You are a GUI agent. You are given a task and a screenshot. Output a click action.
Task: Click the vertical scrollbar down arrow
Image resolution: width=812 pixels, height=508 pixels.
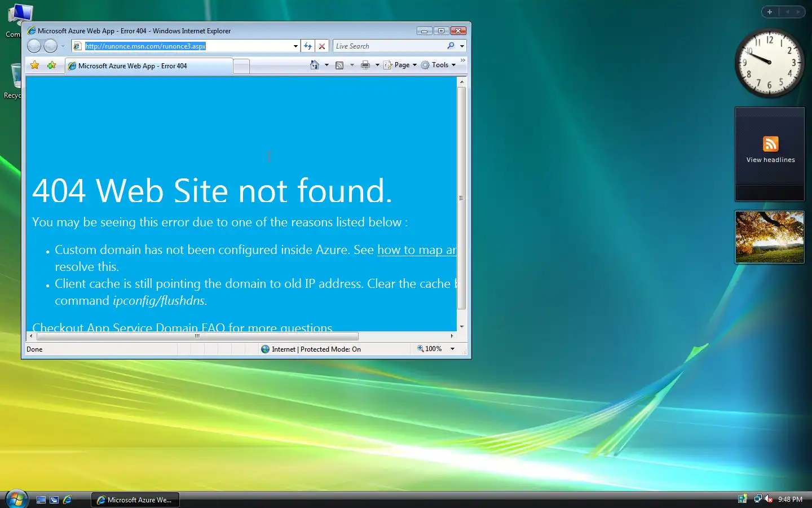[462, 326]
